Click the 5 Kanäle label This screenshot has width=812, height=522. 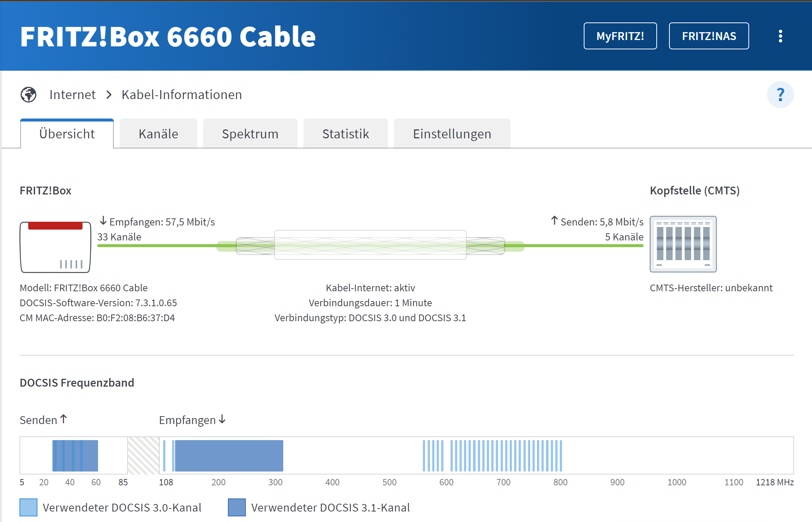pyautogui.click(x=625, y=237)
